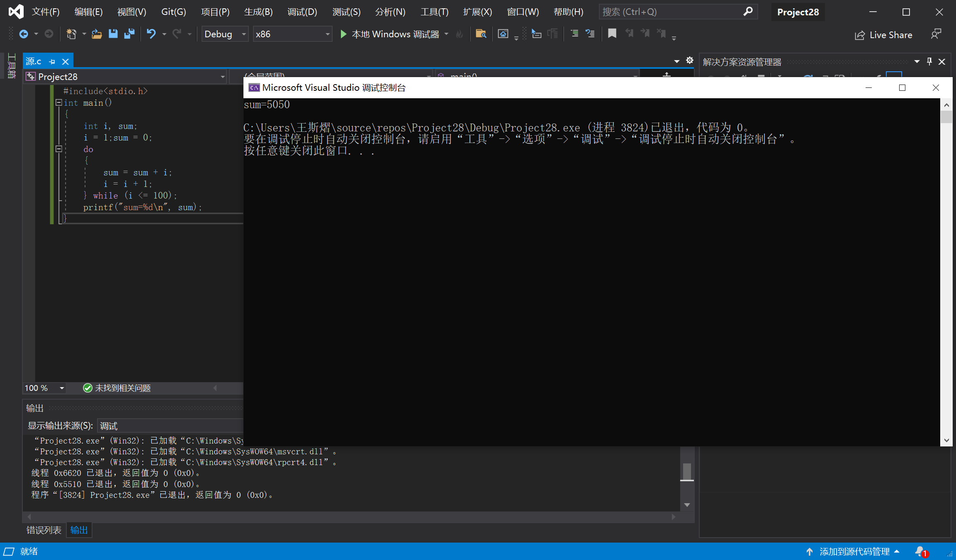Toggle bookmark on current line
Screen dimensions: 956x560
(x=612, y=34)
